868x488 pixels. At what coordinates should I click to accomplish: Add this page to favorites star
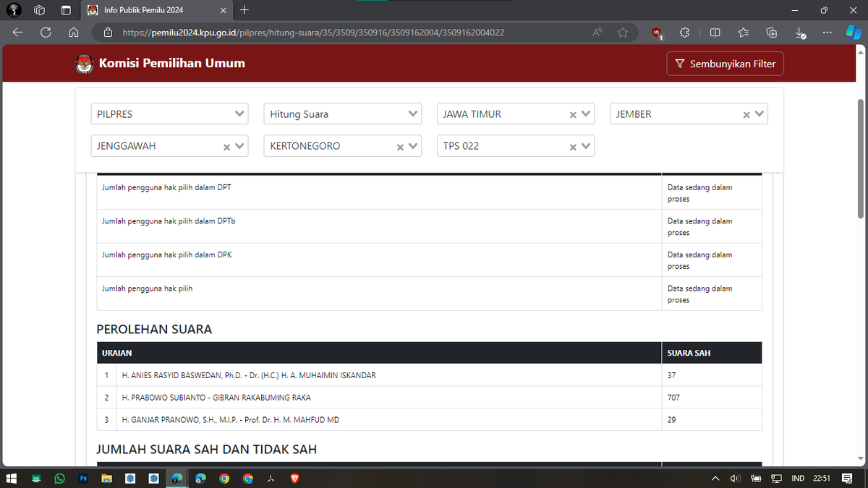(x=622, y=32)
